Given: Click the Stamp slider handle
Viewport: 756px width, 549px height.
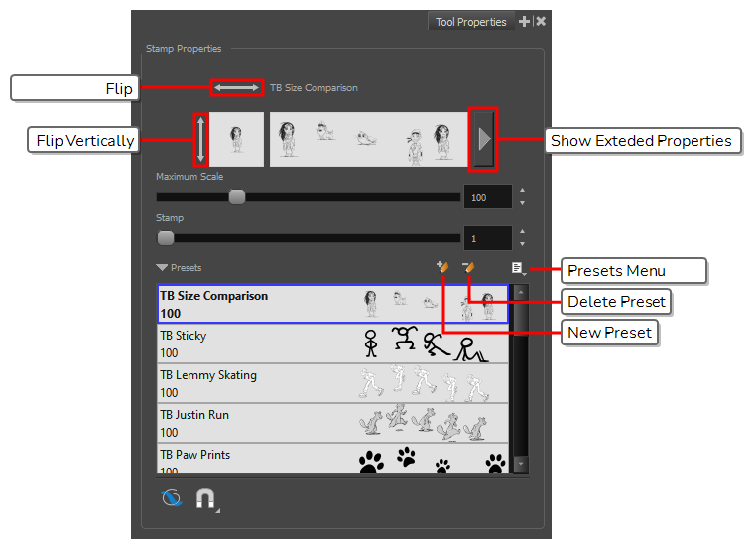Looking at the screenshot, I should [x=166, y=238].
